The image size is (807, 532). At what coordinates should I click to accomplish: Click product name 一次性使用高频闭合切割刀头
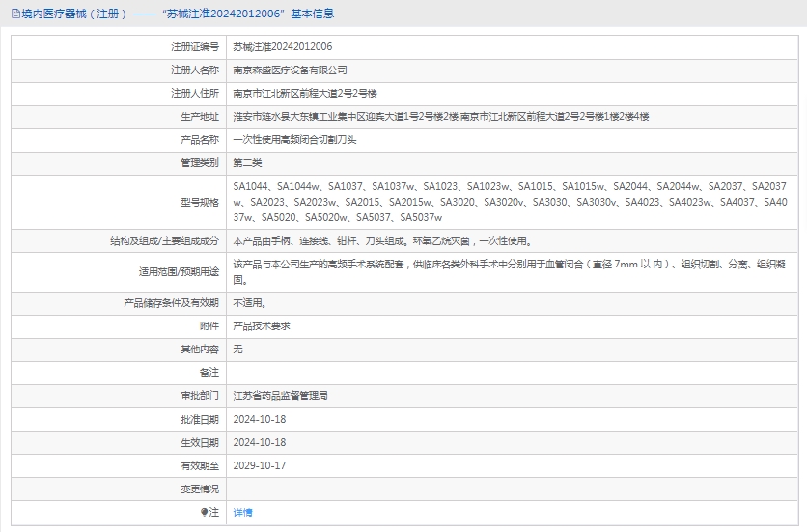(x=294, y=139)
